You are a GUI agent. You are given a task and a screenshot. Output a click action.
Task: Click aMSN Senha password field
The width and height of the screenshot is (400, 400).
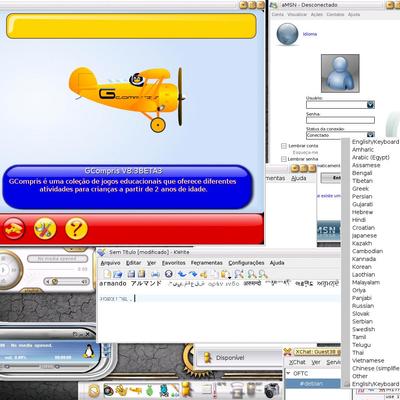pyautogui.click(x=340, y=120)
